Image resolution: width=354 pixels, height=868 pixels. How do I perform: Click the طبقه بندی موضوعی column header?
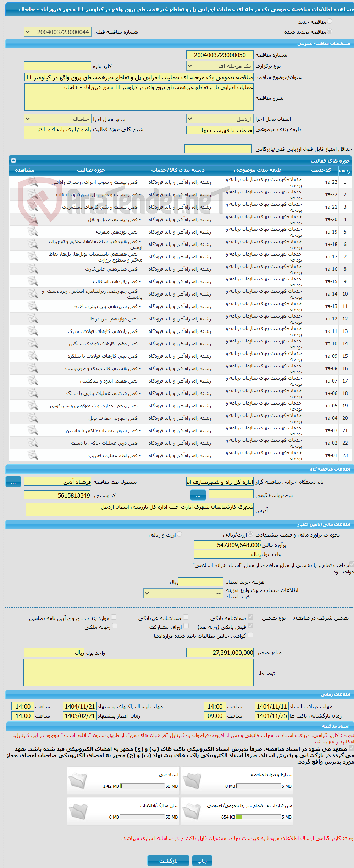tap(258, 170)
